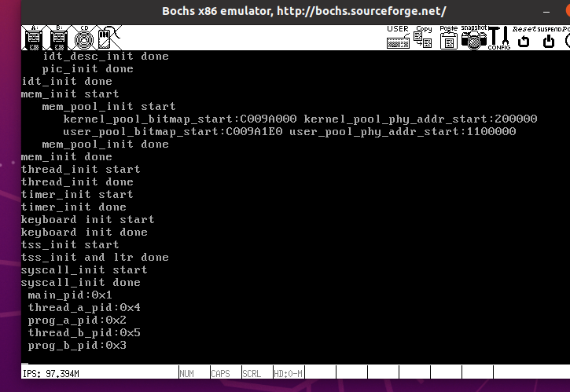
Task: Click the text 'main_pid:0x1'
Action: click(70, 295)
